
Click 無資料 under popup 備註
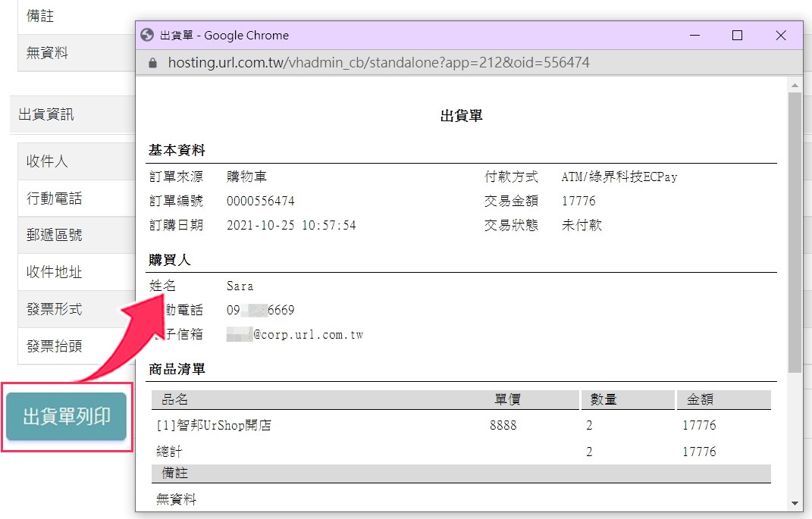pyautogui.click(x=176, y=499)
